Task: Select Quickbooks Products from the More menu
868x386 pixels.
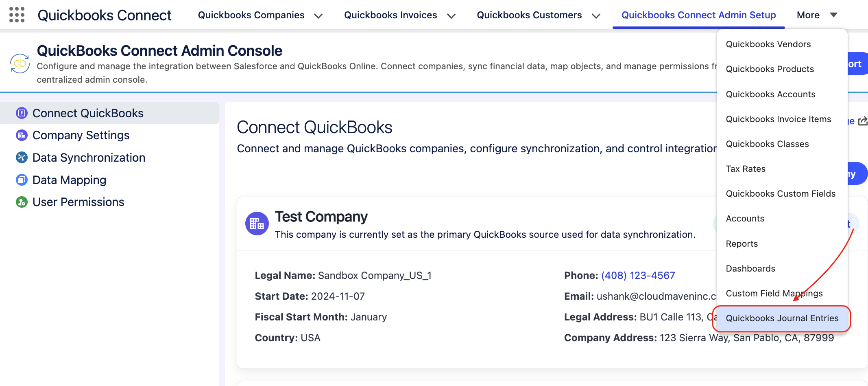Action: pos(782,69)
